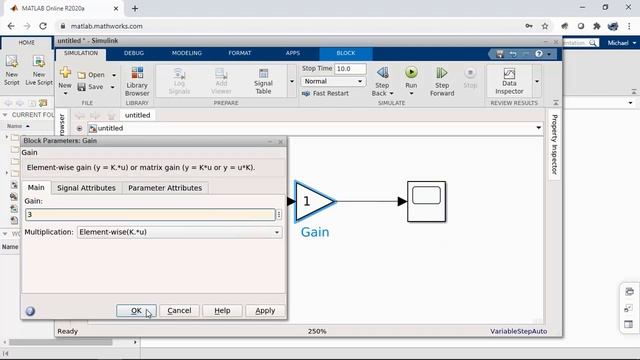
Task: Collapse the Current Folder panel
Action: pos(5,115)
